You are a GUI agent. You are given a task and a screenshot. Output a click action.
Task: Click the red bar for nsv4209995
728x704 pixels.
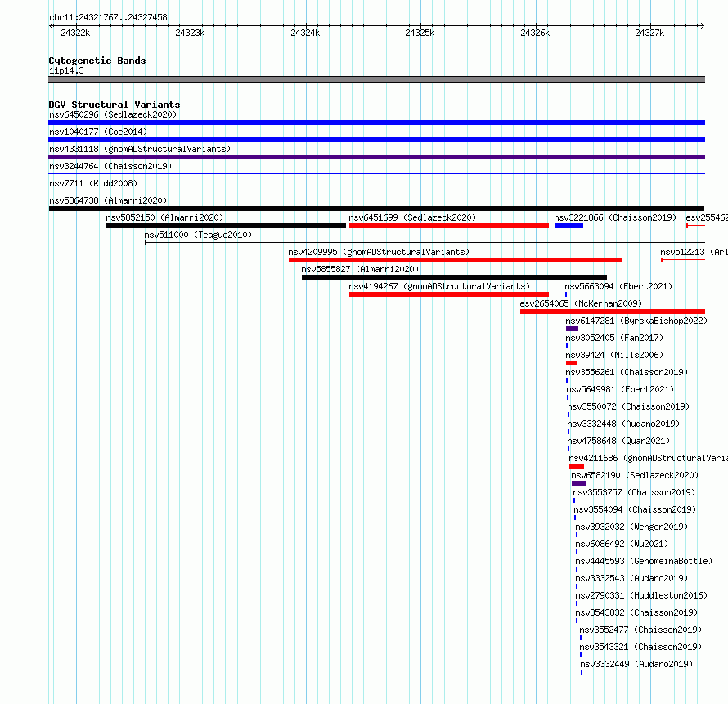pos(456,260)
